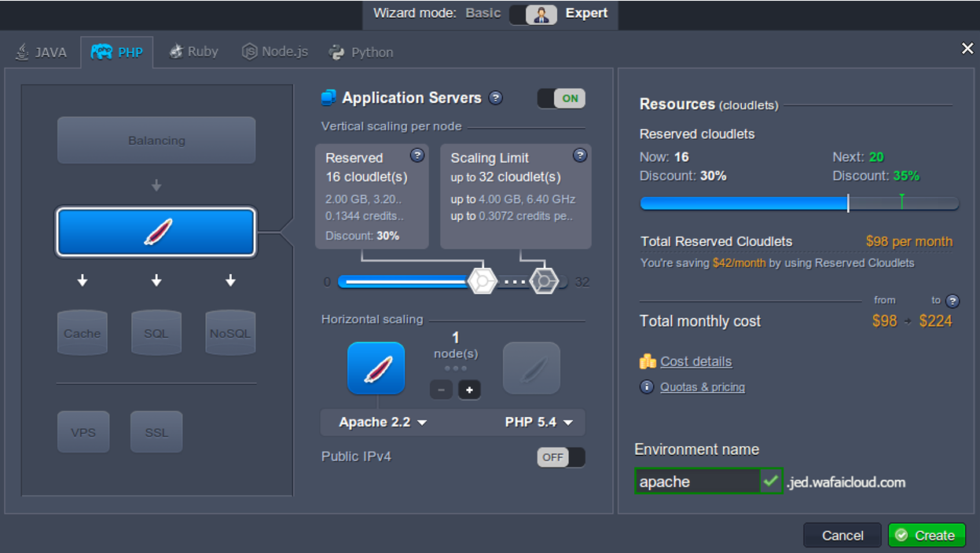Open total monthly cost help icon
Image resolution: width=980 pixels, height=553 pixels.
952,301
